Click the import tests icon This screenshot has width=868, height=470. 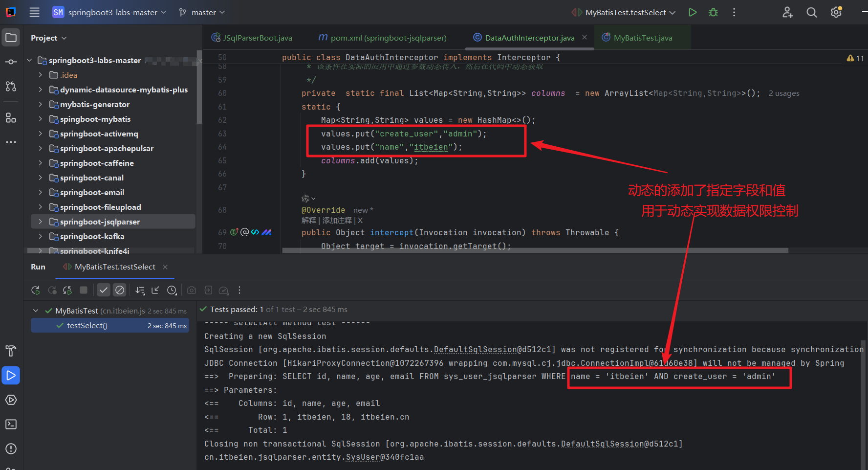coord(208,290)
